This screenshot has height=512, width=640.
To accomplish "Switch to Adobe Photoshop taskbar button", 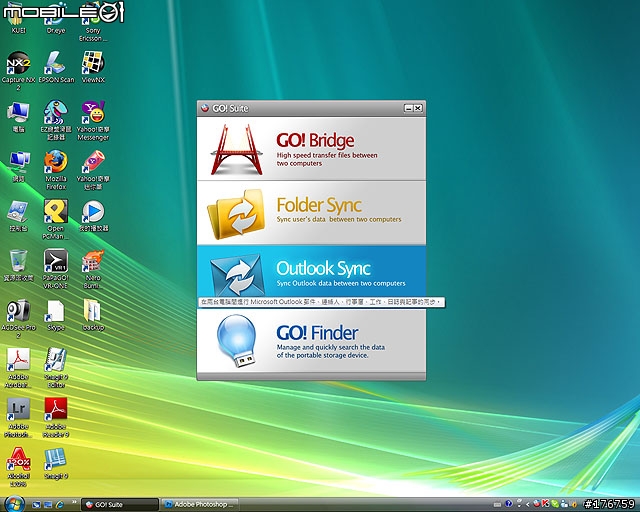I will (199, 504).
